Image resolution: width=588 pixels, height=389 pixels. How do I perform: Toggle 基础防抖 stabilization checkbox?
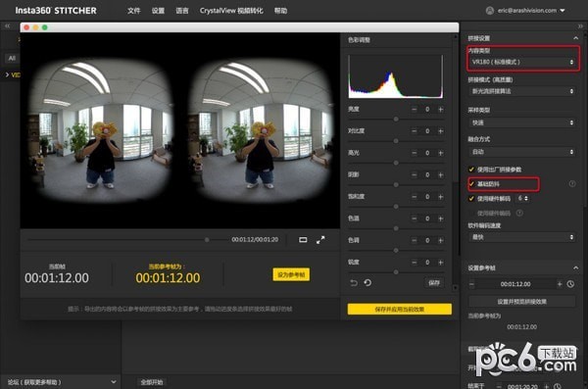471,184
